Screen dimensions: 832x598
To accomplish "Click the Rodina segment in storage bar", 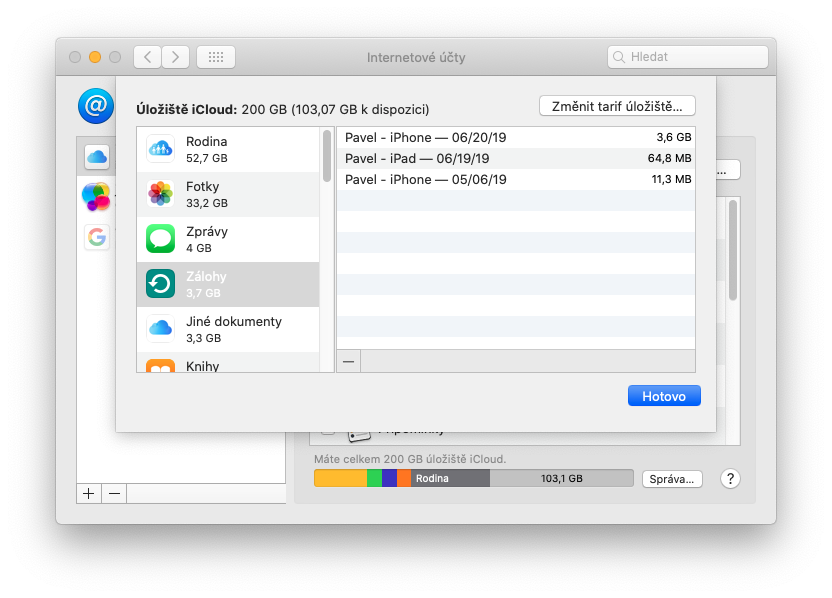I will [450, 478].
